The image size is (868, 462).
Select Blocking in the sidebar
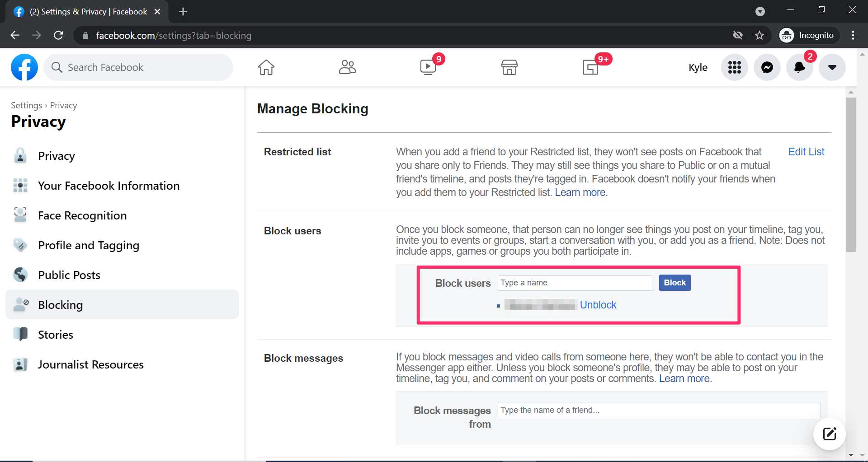122,305
